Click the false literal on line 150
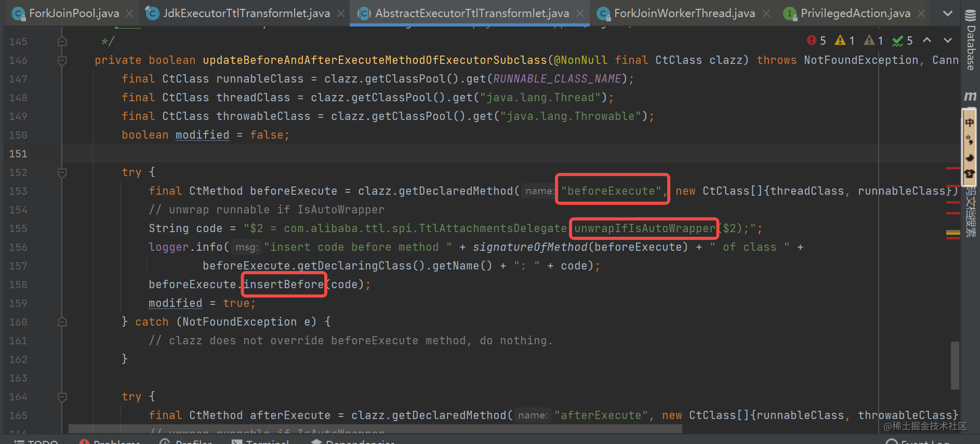980x444 pixels. (267, 135)
